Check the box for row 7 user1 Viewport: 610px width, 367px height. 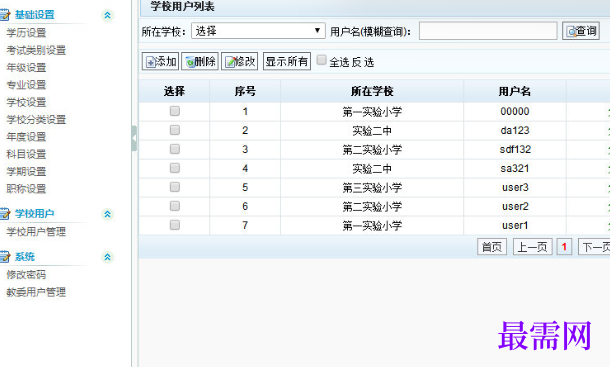175,225
